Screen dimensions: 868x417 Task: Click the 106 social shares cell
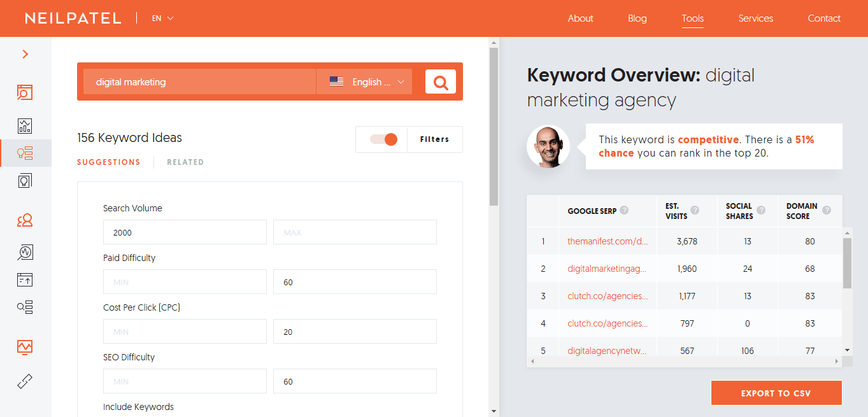[748, 351]
